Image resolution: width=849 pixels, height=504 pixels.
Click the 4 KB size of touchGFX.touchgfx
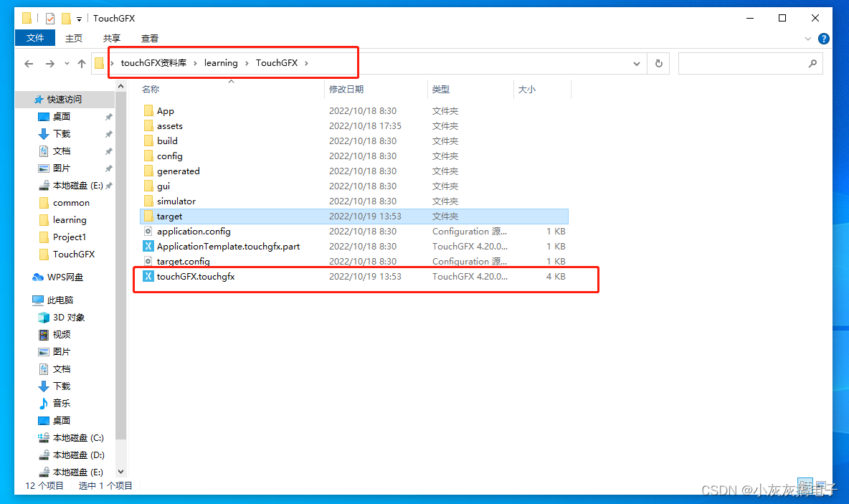point(556,276)
